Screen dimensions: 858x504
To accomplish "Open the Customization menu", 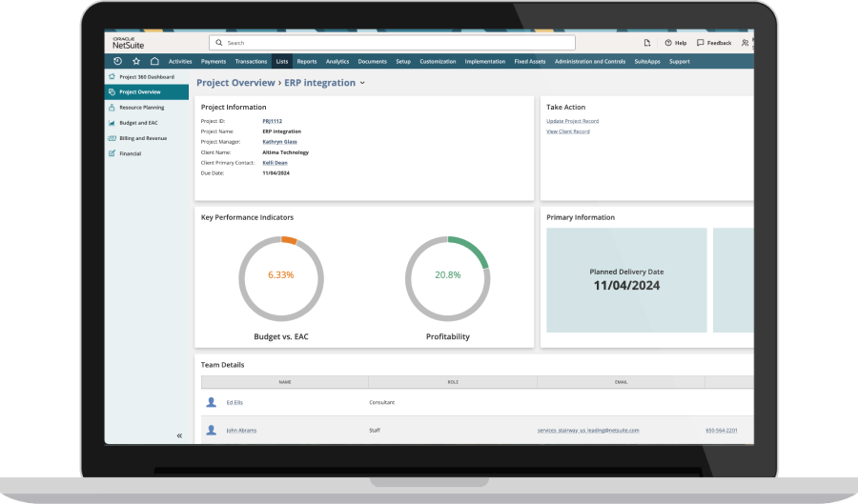I will coord(438,62).
